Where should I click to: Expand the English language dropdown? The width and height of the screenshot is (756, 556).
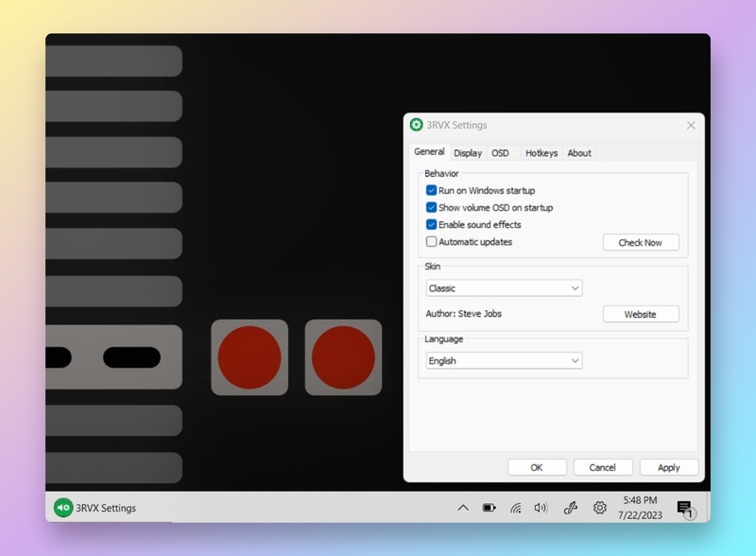[x=504, y=361]
